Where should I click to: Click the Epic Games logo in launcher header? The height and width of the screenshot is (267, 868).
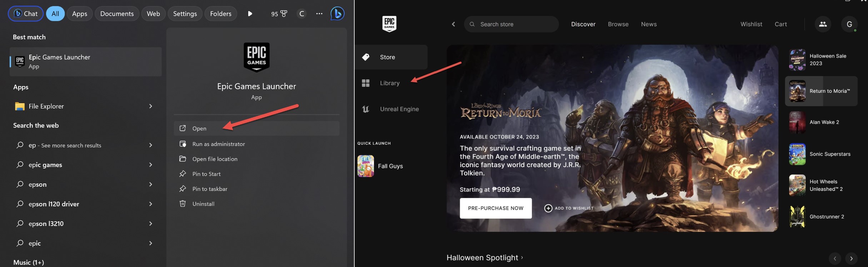click(x=389, y=24)
